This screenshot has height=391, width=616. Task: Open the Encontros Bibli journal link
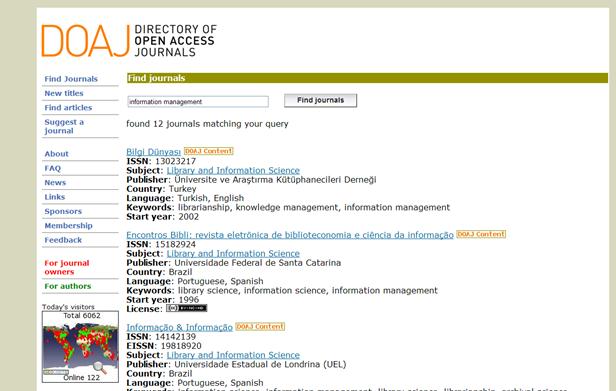tap(290, 235)
